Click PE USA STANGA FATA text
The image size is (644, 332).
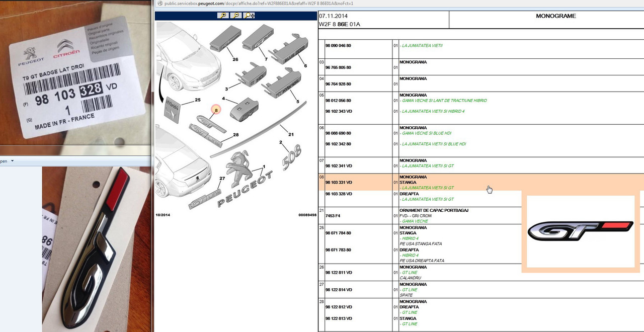click(x=421, y=244)
